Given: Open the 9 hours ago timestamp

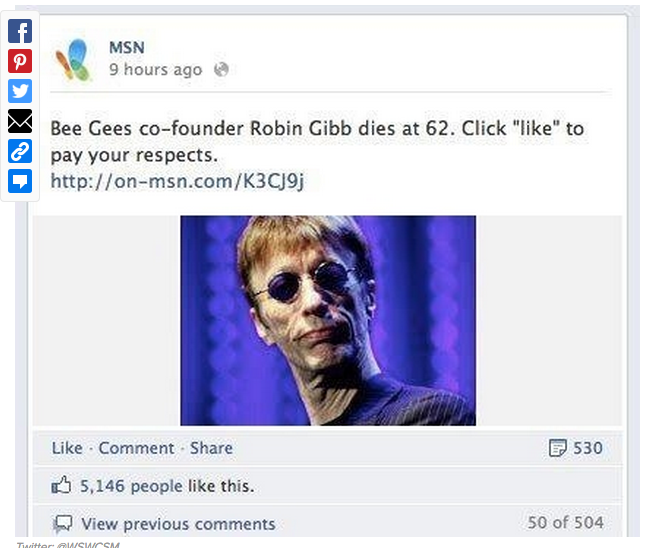Looking at the screenshot, I should 156,69.
